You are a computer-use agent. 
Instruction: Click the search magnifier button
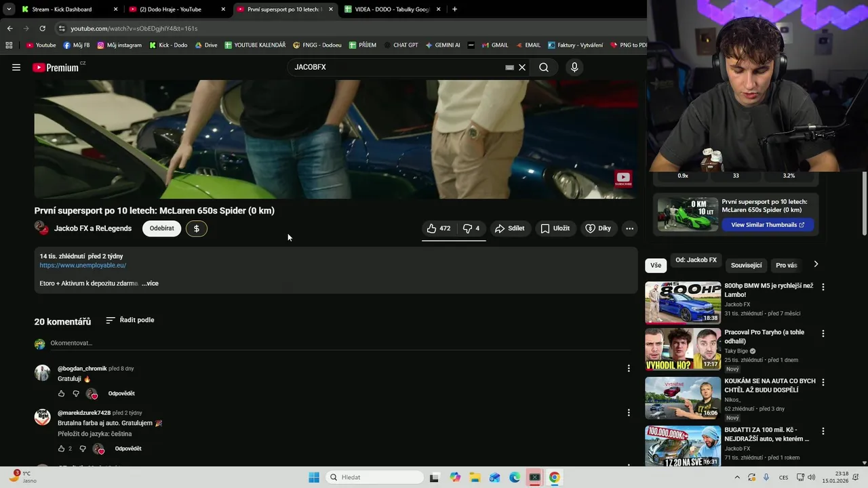click(x=544, y=67)
